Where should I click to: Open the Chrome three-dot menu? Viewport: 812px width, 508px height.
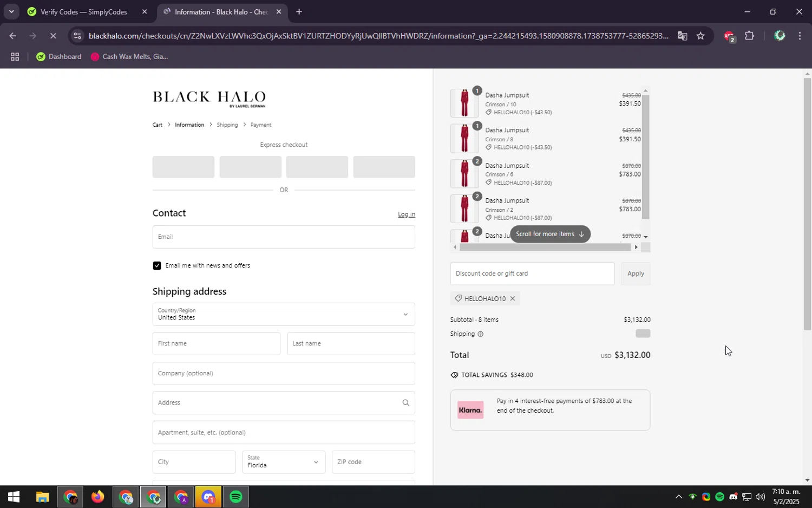click(x=800, y=36)
